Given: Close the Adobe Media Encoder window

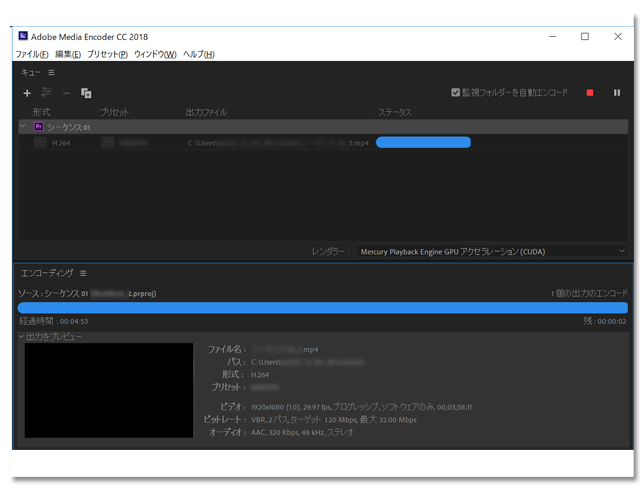Looking at the screenshot, I should pos(618,37).
